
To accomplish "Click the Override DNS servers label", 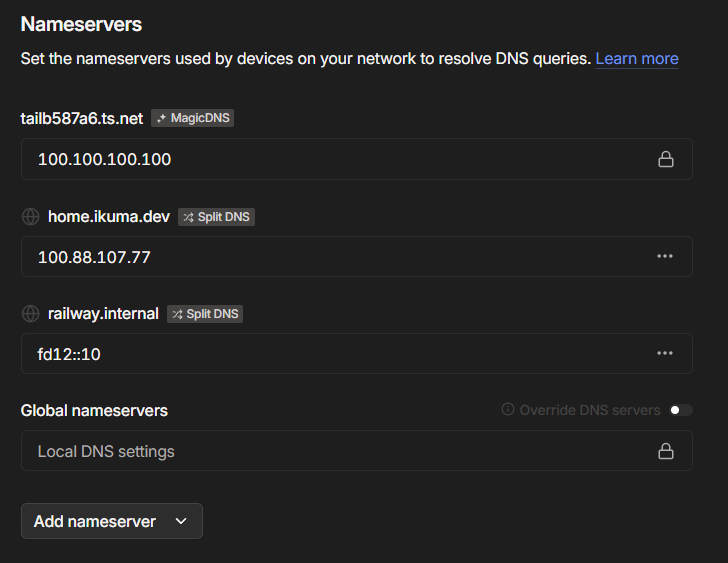I will pyautogui.click(x=590, y=410).
